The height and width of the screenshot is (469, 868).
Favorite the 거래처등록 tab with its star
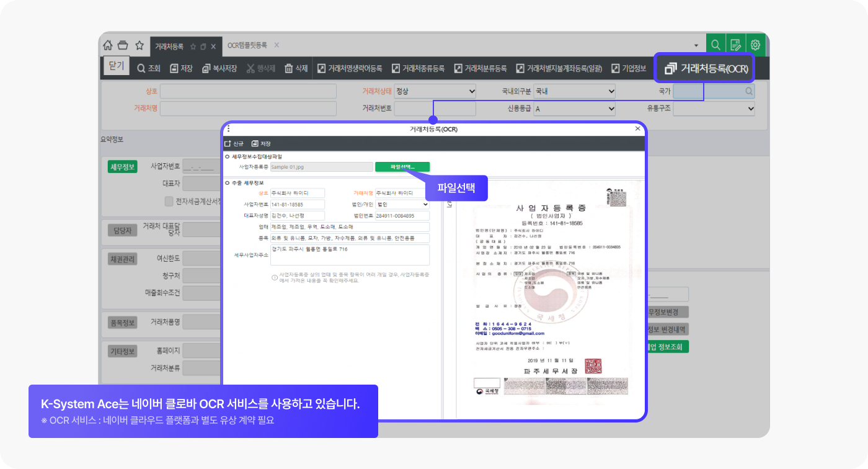(x=193, y=46)
